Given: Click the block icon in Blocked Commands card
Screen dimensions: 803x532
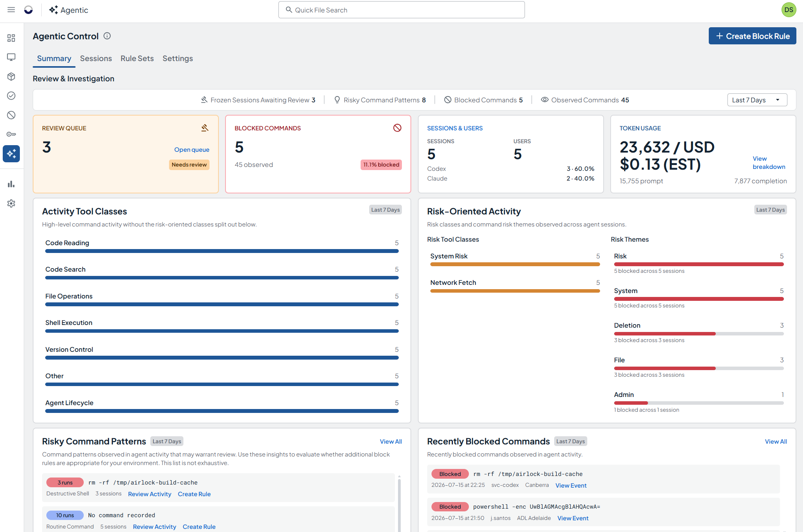Looking at the screenshot, I should pos(397,128).
